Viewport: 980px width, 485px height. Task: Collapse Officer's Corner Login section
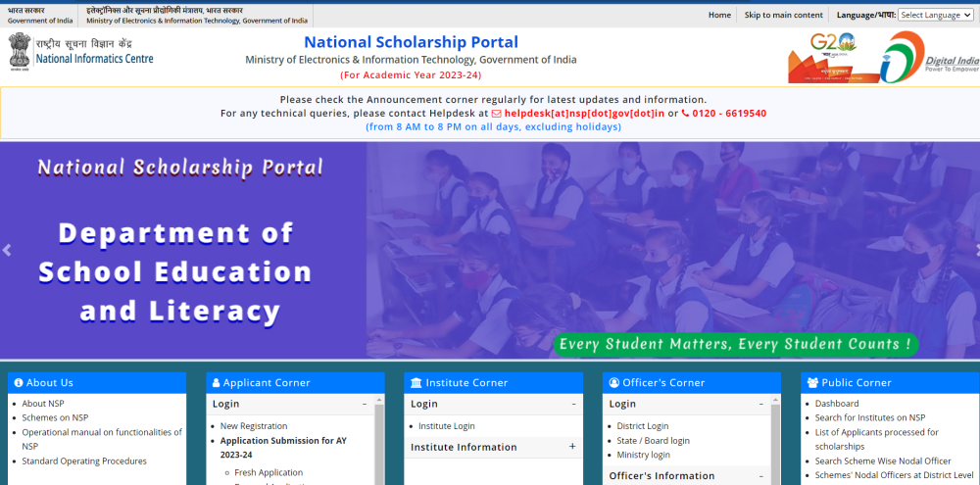[761, 404]
